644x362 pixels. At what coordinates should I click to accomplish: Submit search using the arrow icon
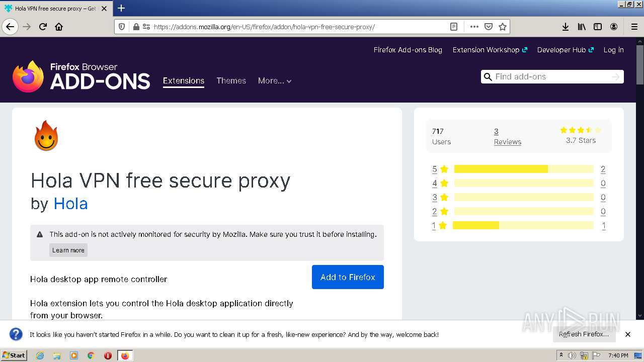pos(616,77)
